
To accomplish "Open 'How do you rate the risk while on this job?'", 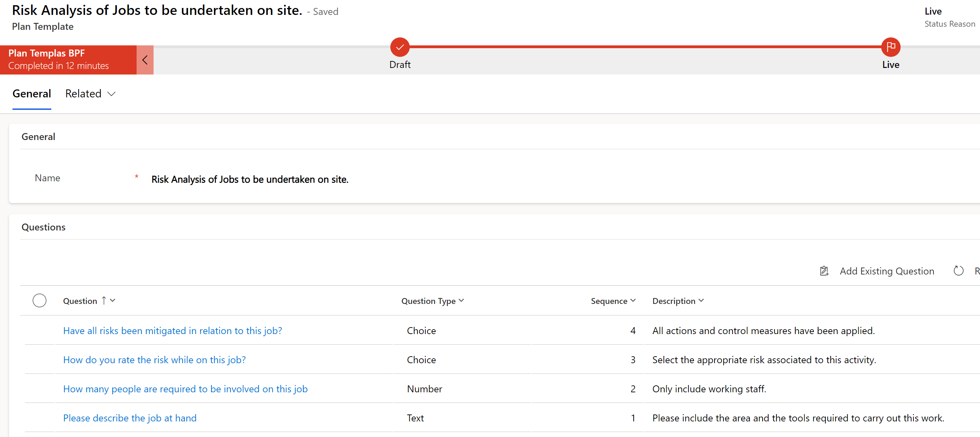I will click(x=154, y=359).
